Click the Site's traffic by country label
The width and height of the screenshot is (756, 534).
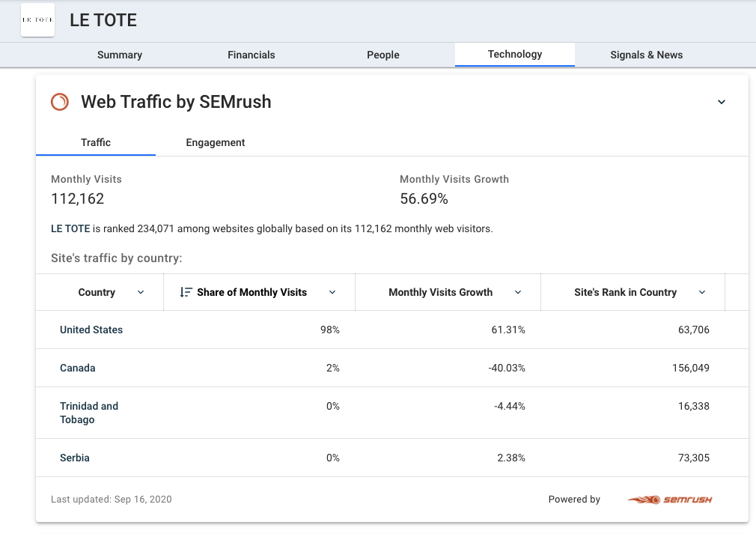(x=117, y=258)
